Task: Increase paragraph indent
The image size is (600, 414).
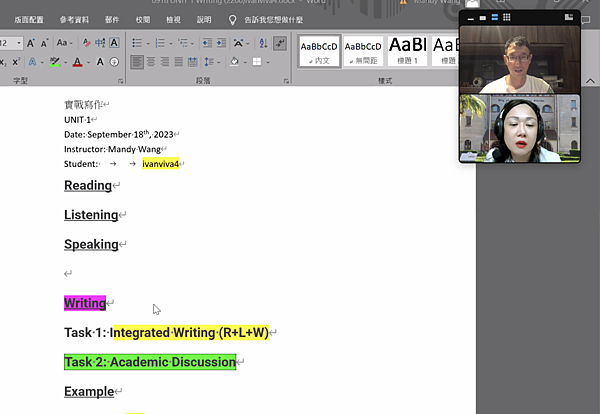Action: tap(221, 43)
